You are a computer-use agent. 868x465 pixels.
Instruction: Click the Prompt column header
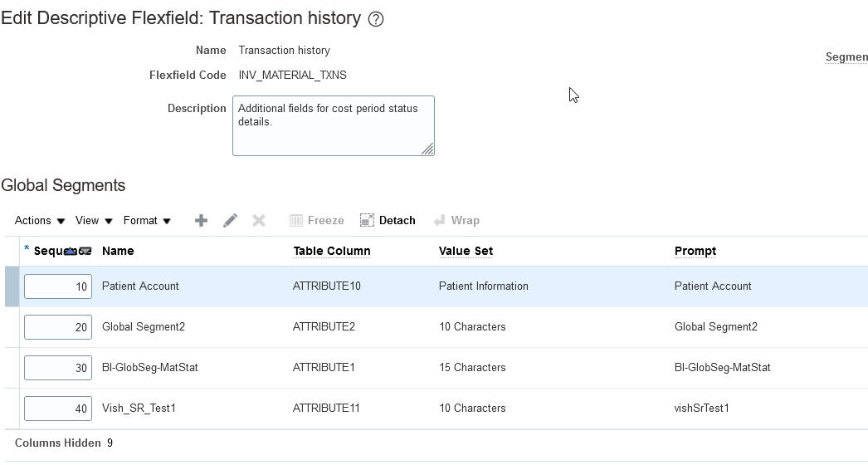695,251
